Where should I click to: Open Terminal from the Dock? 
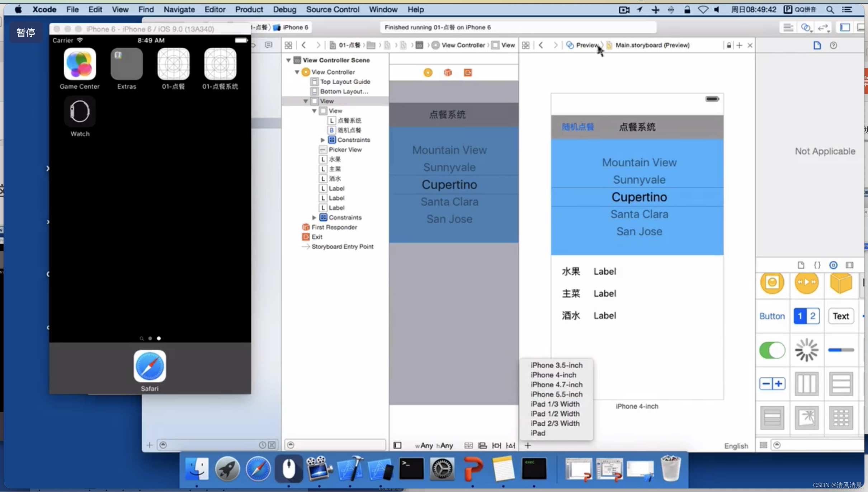tap(411, 468)
